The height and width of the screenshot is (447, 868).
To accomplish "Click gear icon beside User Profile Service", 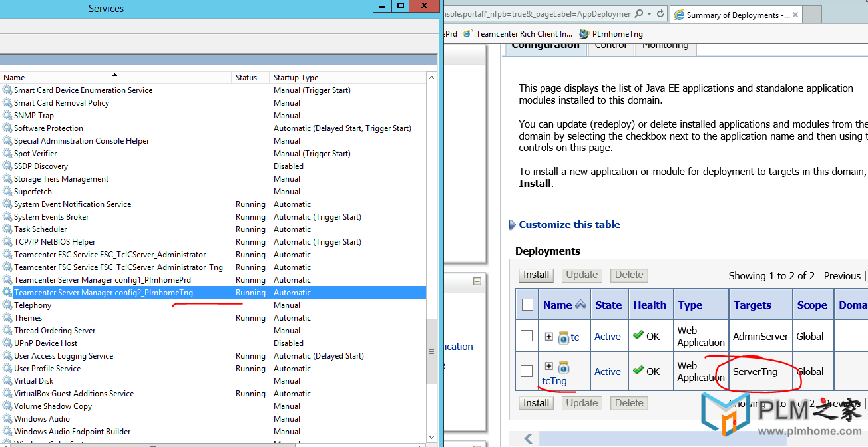I will pos(7,369).
